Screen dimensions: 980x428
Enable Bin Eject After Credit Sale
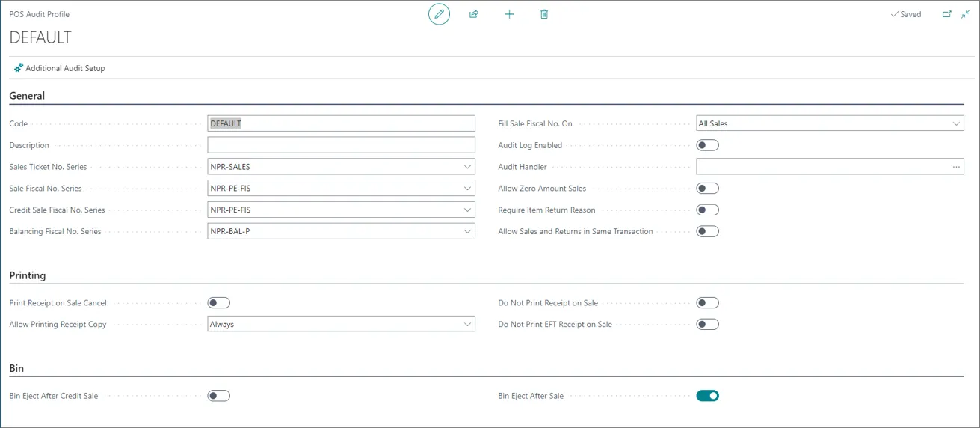pos(218,396)
